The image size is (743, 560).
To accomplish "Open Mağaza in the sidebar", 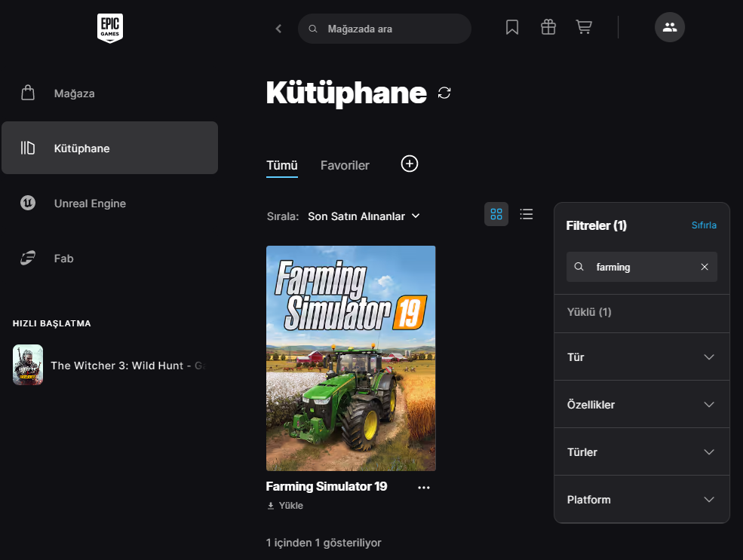I will (110, 93).
